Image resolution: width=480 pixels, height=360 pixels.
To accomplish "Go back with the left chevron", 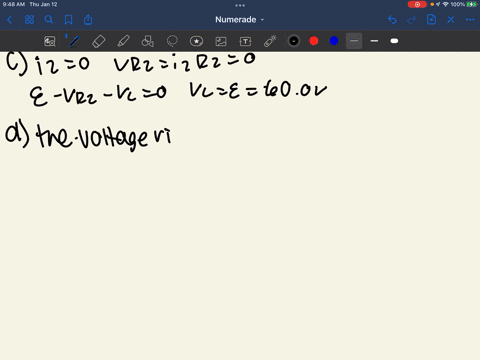I will [x=9, y=20].
